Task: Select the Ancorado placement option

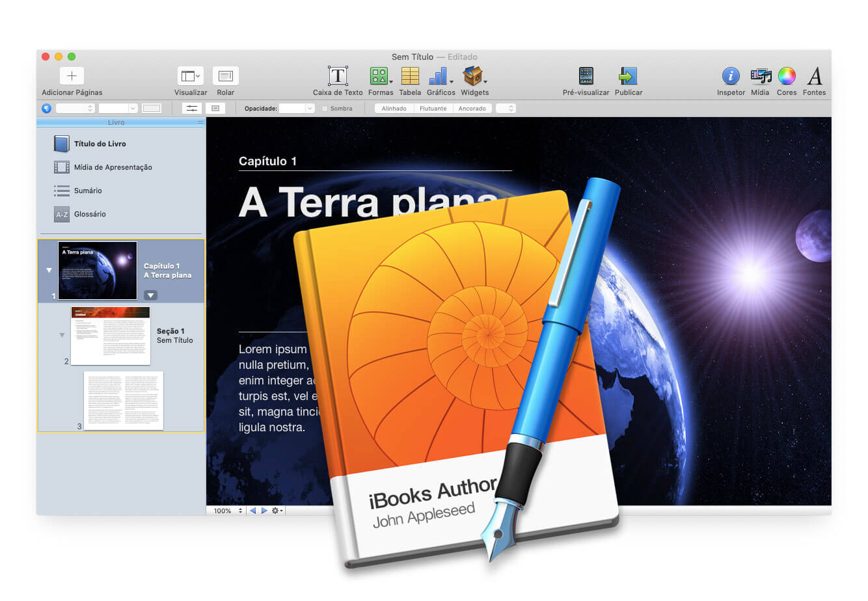Action: pyautogui.click(x=472, y=109)
